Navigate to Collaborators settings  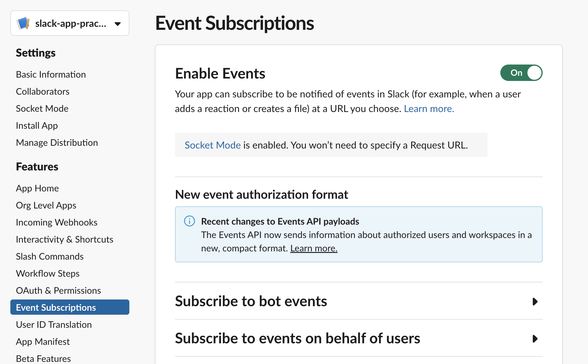[42, 91]
